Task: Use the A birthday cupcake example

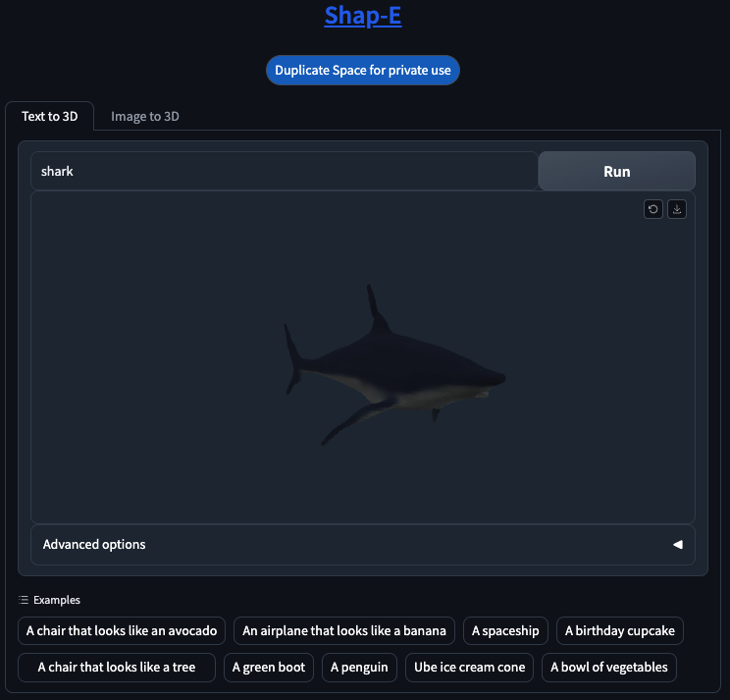Action: click(x=620, y=630)
